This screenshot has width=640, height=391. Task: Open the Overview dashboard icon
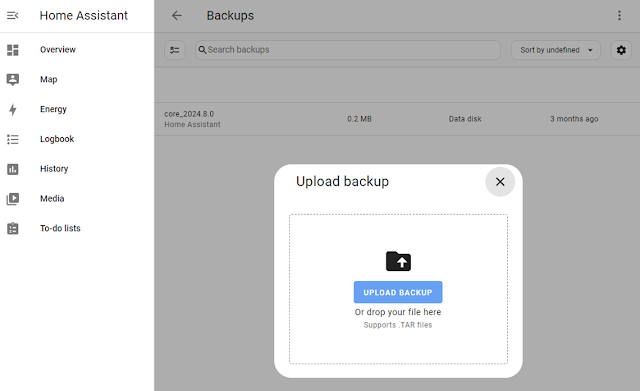point(13,50)
